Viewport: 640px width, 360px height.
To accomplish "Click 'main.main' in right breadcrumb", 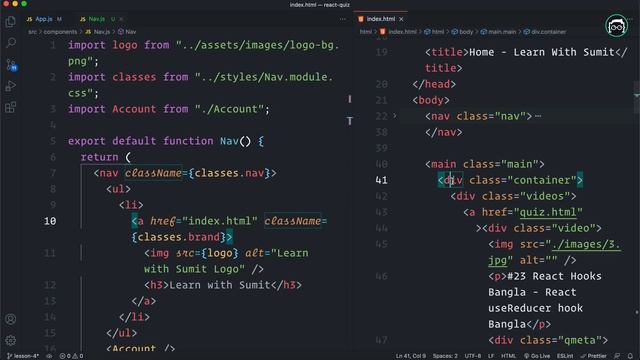I will click(x=498, y=31).
